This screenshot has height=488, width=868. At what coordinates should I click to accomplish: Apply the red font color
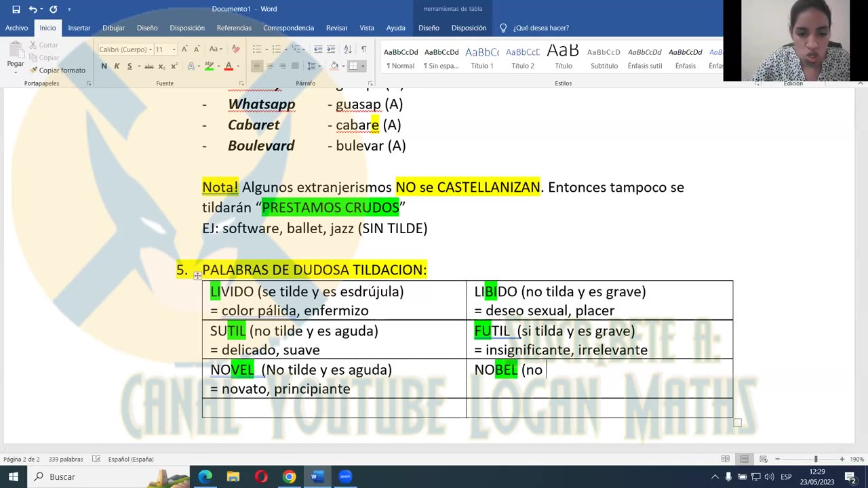coord(229,66)
